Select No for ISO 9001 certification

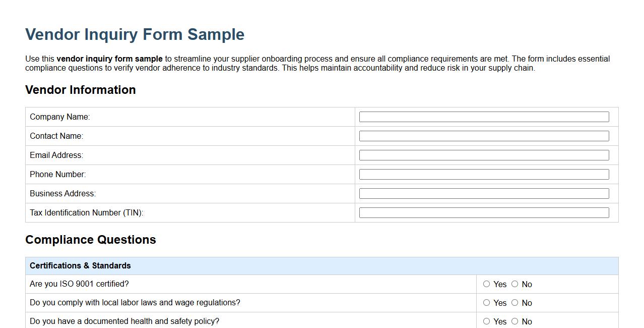(x=514, y=284)
